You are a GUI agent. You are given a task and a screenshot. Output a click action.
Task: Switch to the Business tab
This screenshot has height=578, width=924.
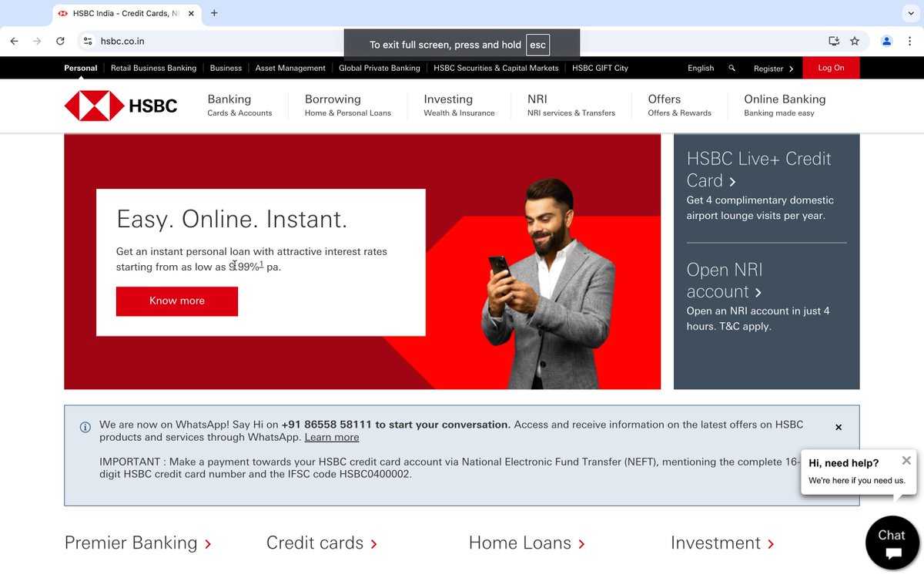(x=226, y=68)
